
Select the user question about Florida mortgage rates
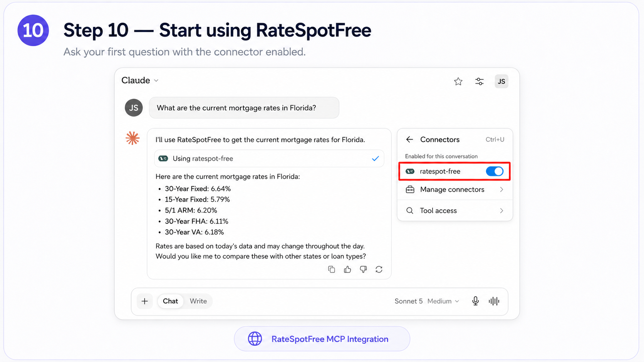244,108
